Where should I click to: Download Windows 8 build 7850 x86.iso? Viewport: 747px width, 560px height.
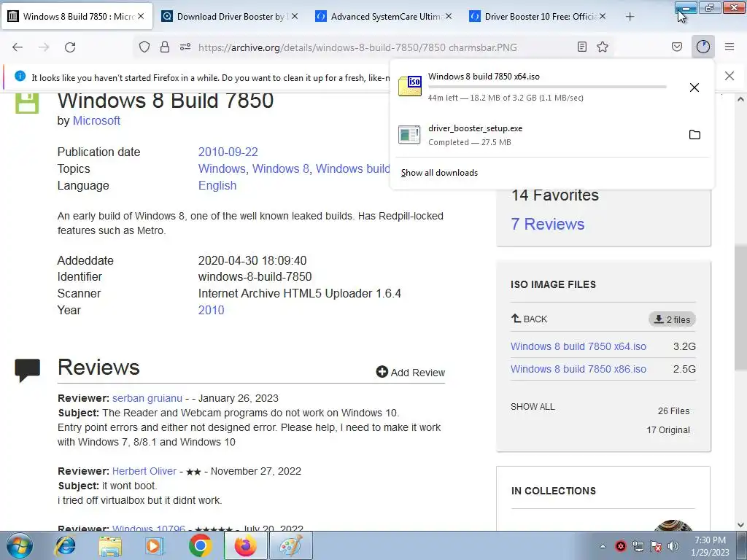coord(578,369)
